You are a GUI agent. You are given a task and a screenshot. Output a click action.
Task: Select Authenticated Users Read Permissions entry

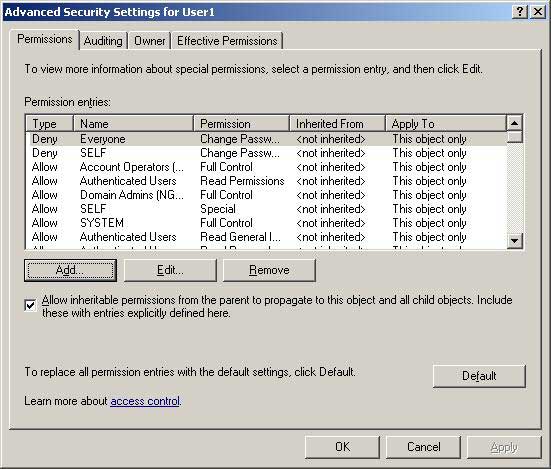click(266, 181)
